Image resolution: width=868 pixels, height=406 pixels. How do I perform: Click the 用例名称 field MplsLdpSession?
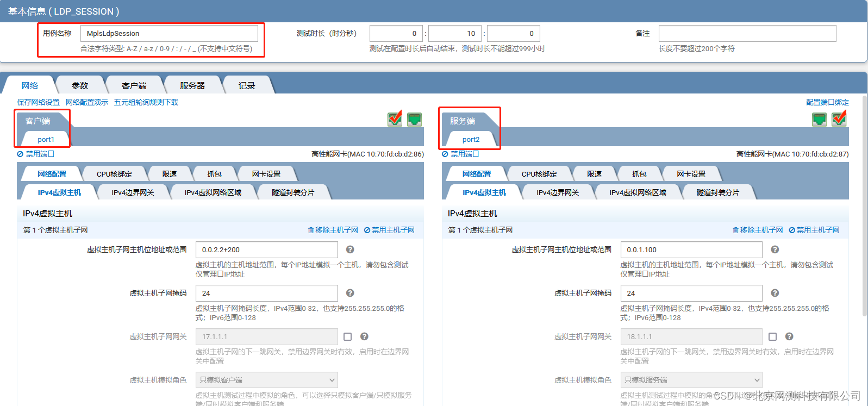[169, 33]
